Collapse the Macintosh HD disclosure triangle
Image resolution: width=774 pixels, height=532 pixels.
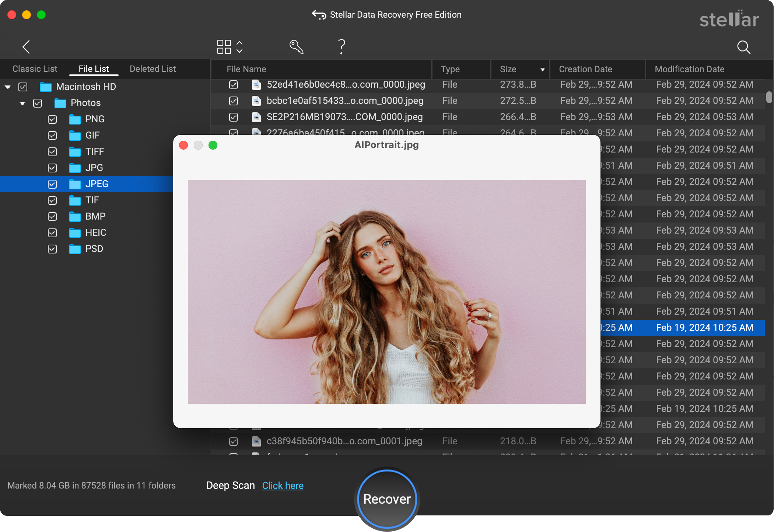(7, 87)
